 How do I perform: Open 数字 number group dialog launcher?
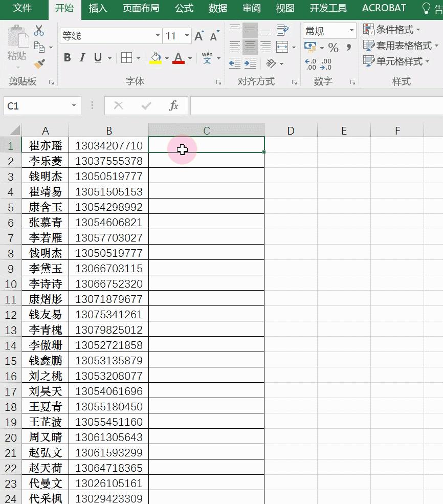[353, 82]
